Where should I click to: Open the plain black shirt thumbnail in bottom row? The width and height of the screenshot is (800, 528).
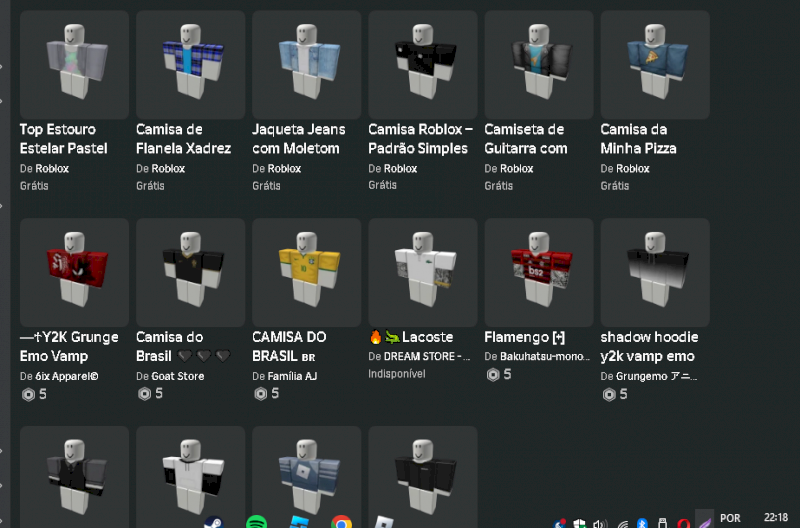point(423,477)
